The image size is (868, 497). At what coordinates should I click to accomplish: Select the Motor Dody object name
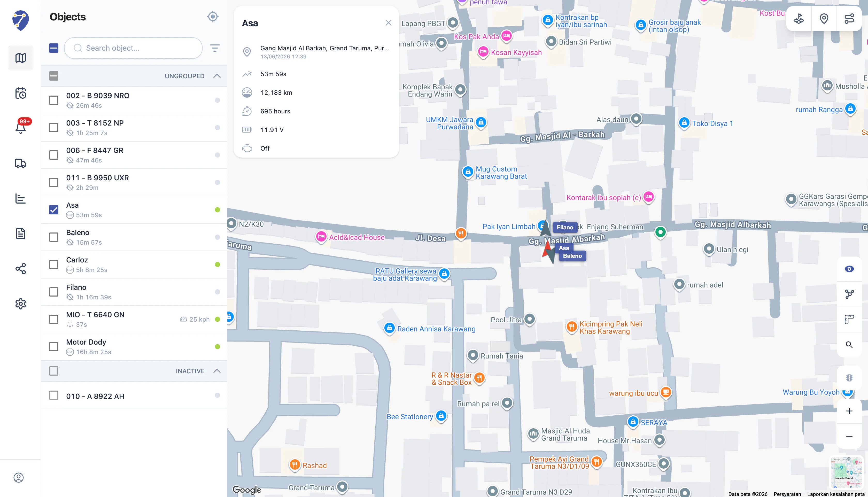click(x=86, y=342)
